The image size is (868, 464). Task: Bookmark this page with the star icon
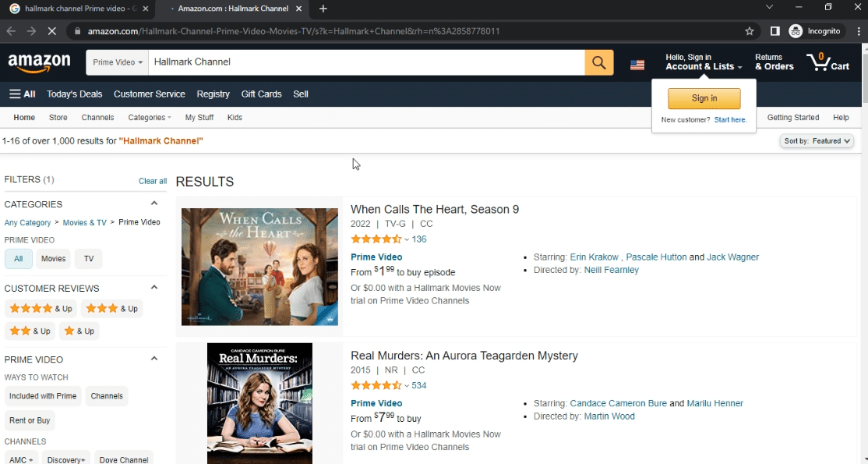[x=750, y=31]
